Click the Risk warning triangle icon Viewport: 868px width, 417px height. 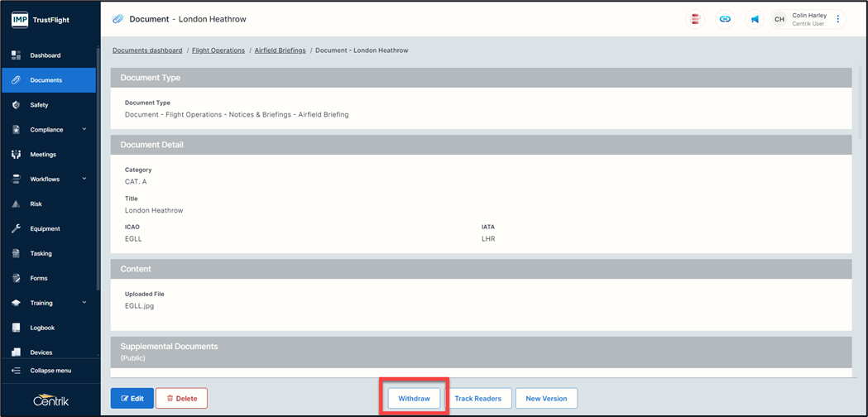click(x=16, y=204)
